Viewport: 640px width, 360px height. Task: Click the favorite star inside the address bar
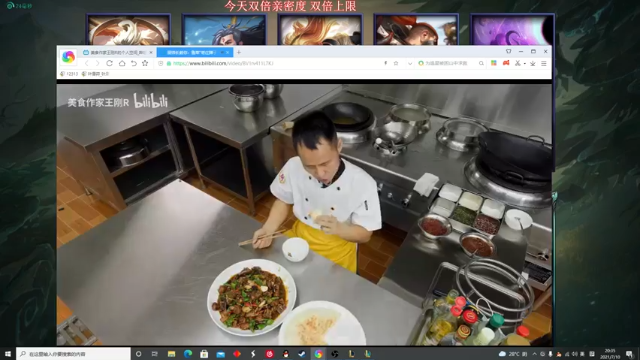(x=396, y=63)
